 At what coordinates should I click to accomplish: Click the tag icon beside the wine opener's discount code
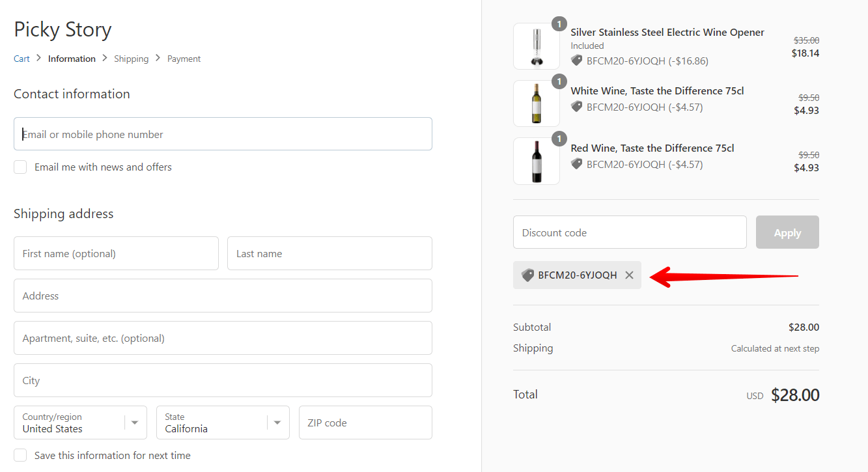(576, 61)
